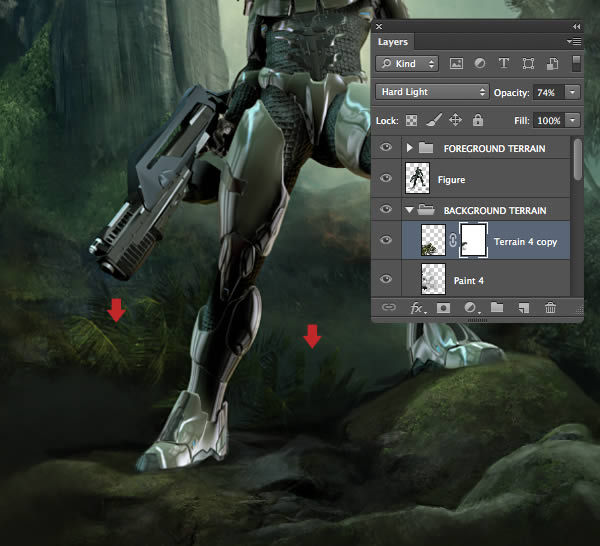
Task: Click the Fill label
Action: [x=522, y=121]
